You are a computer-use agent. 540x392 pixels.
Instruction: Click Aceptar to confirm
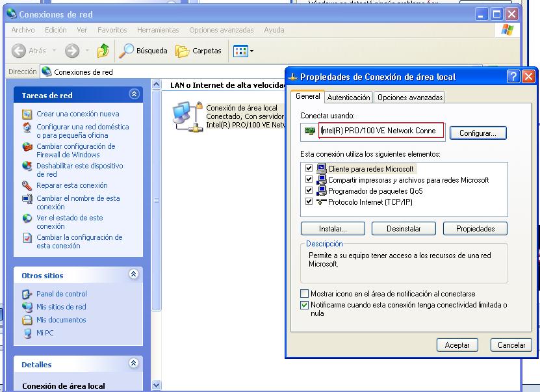coord(457,345)
